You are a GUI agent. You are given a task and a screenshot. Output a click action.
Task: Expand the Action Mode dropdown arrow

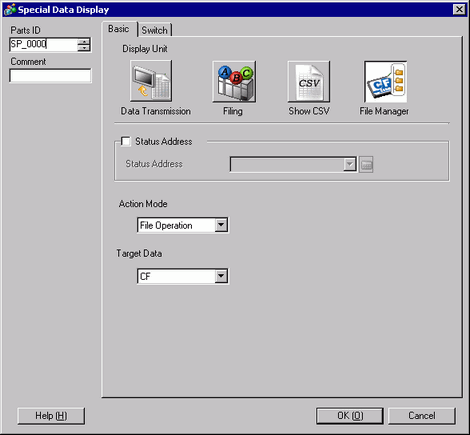point(221,225)
